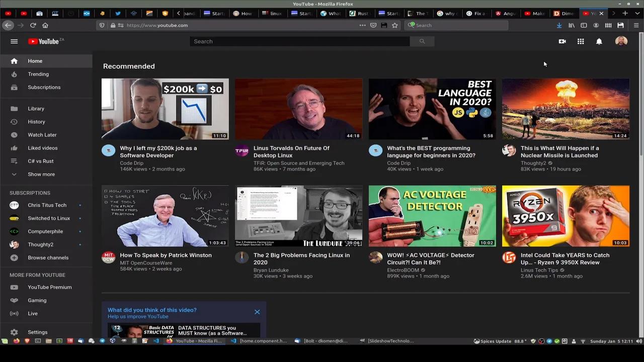Open YouTube notifications bell

point(599,41)
